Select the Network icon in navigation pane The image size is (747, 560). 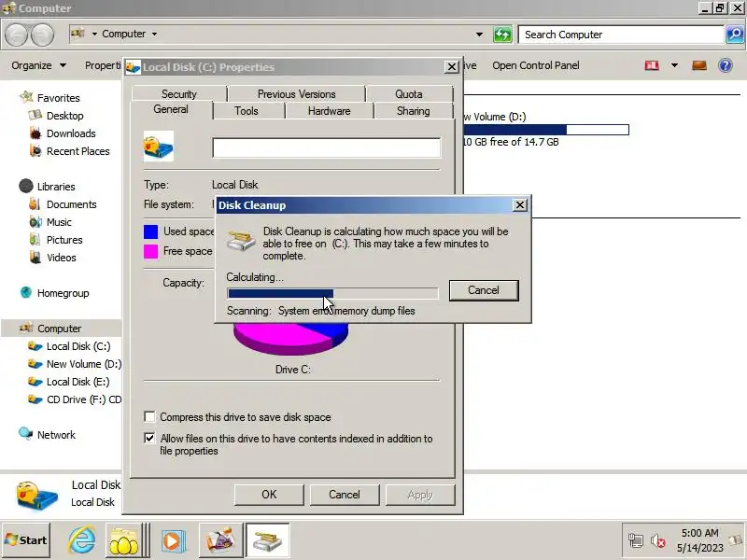(25, 434)
